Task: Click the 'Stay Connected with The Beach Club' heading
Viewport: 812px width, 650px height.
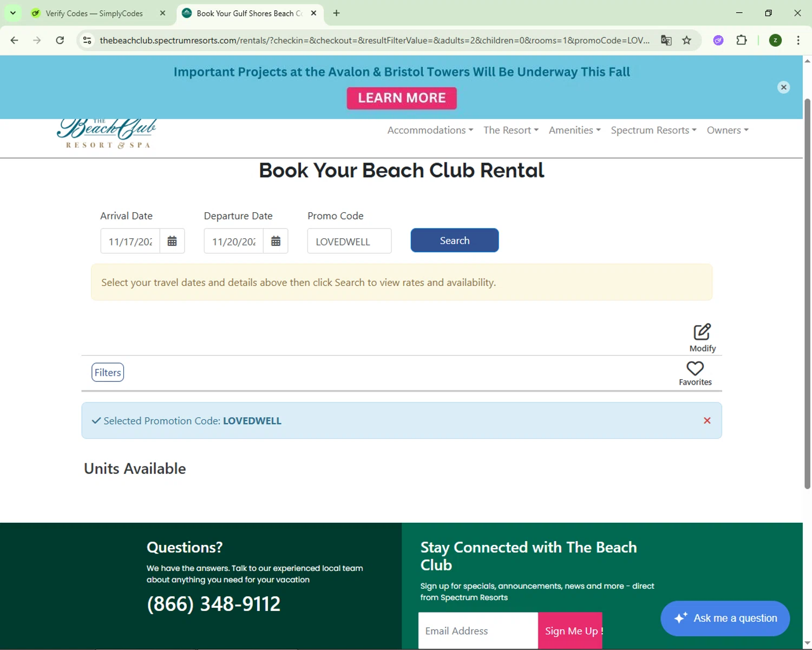Action: [x=528, y=556]
